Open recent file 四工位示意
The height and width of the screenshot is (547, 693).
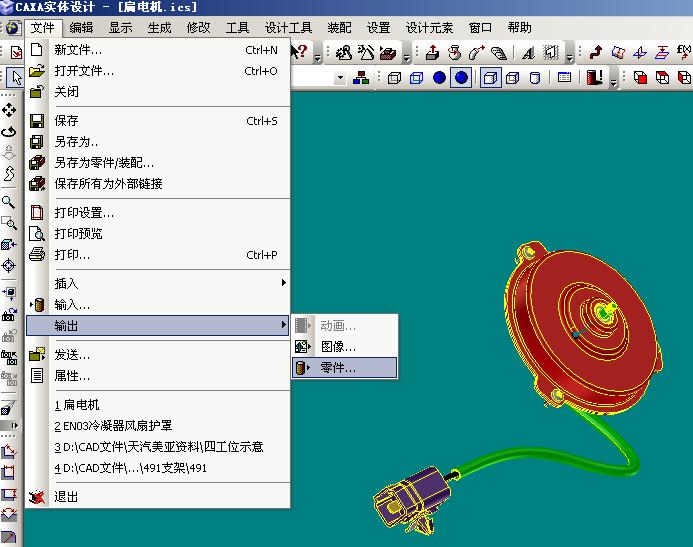tap(157, 447)
